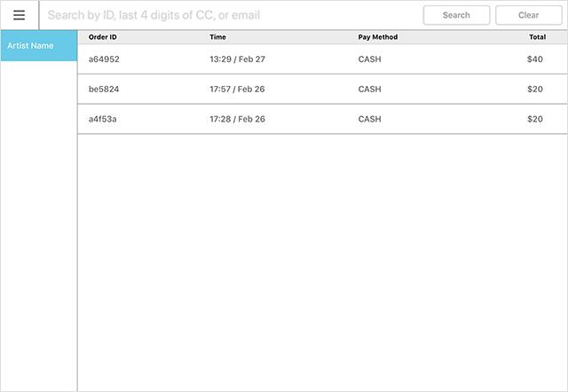The image size is (568, 392).
Task: Open the hamburger menu
Action: point(19,15)
